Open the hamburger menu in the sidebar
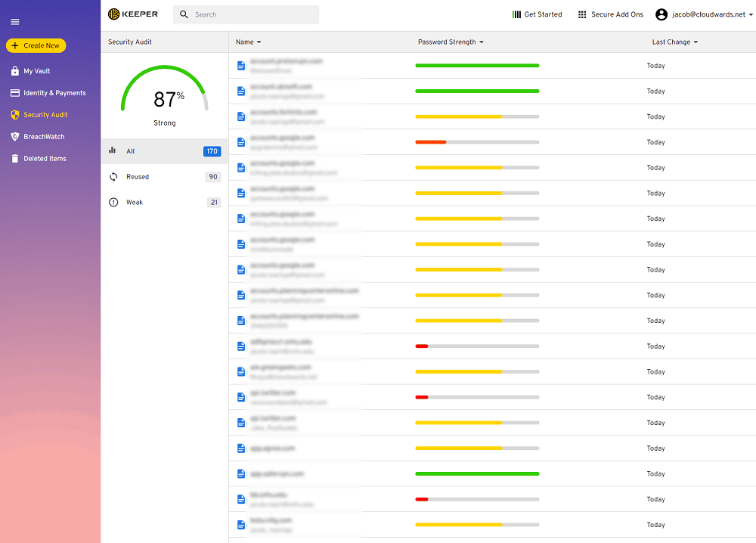756x543 pixels. pos(15,22)
